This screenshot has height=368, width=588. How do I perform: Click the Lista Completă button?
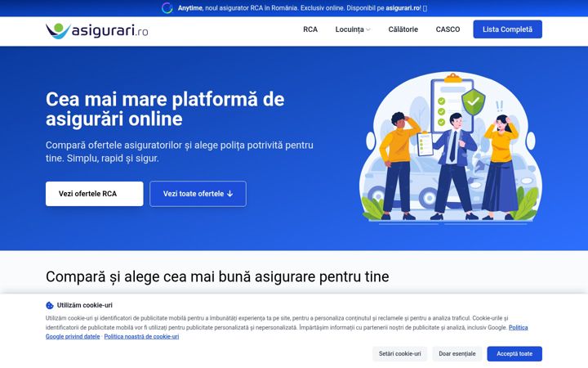click(507, 29)
